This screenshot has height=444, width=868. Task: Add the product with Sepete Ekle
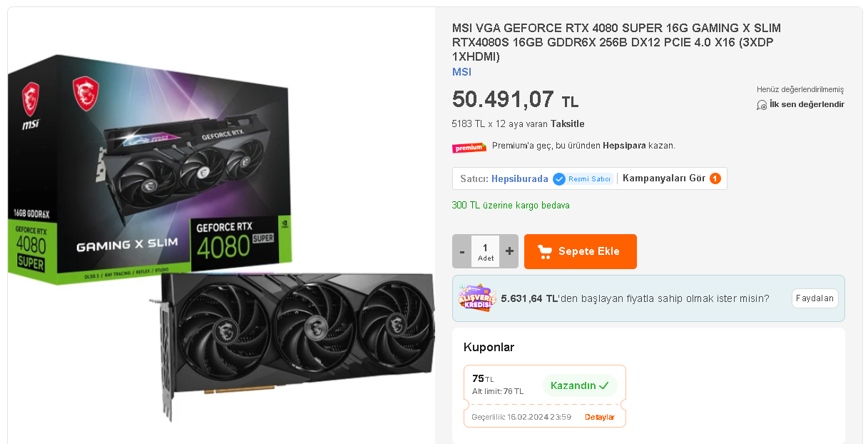coord(581,251)
